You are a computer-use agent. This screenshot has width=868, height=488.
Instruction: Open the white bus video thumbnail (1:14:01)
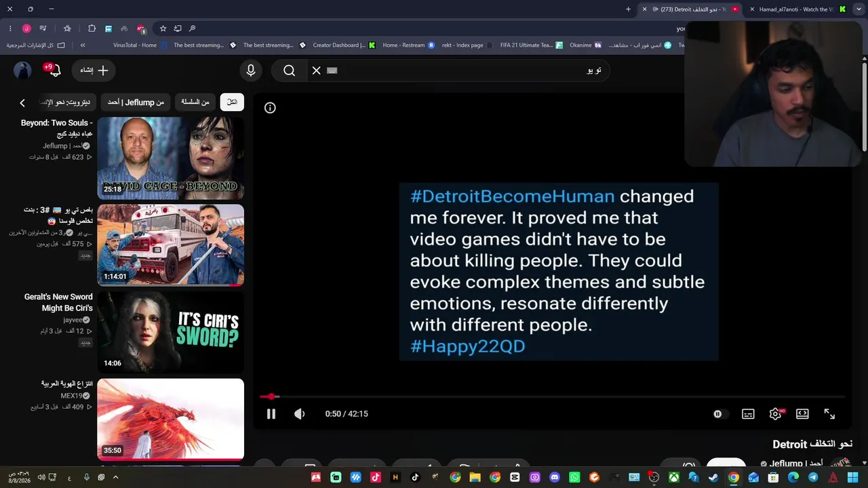(x=170, y=245)
